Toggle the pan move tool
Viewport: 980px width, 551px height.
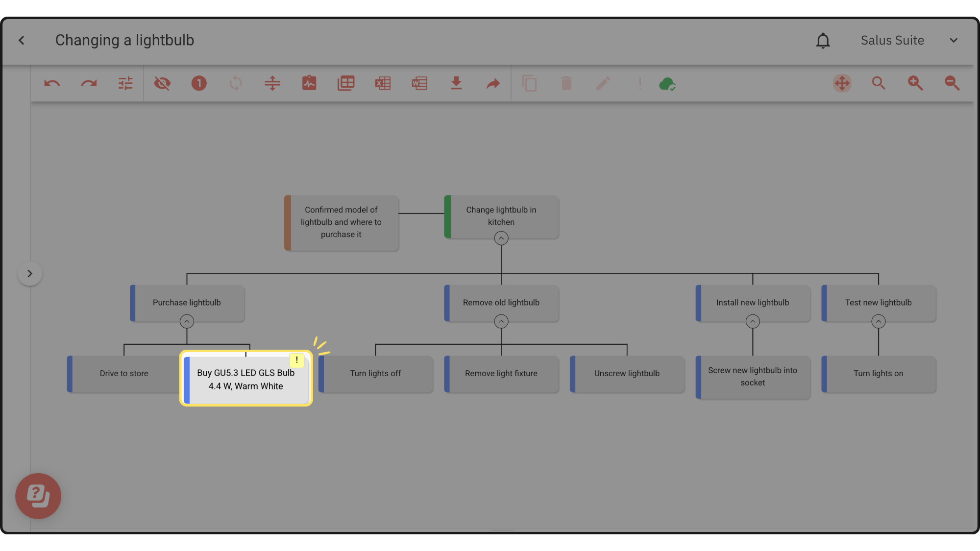pyautogui.click(x=842, y=83)
